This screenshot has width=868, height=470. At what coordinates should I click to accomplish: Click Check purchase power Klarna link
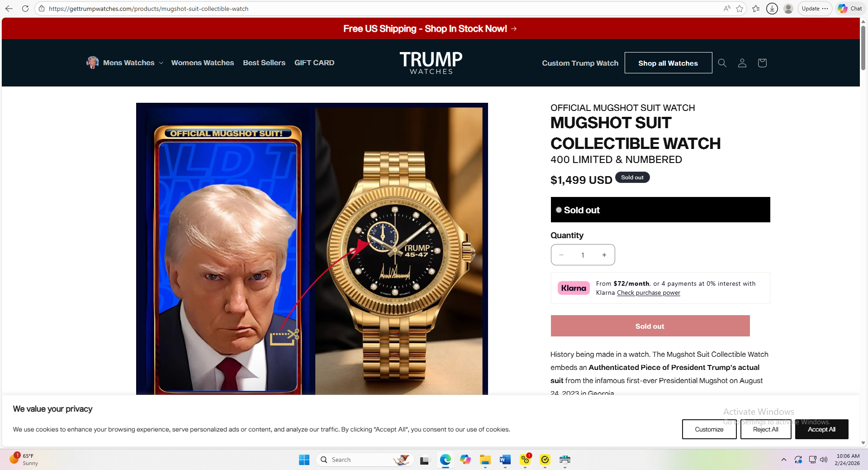pos(648,293)
